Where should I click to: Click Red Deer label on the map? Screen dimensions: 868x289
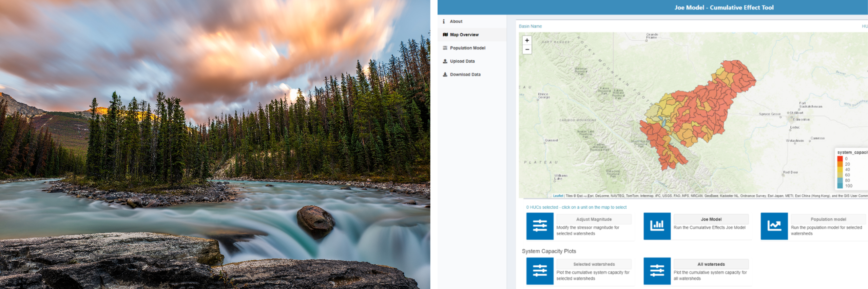(790, 172)
